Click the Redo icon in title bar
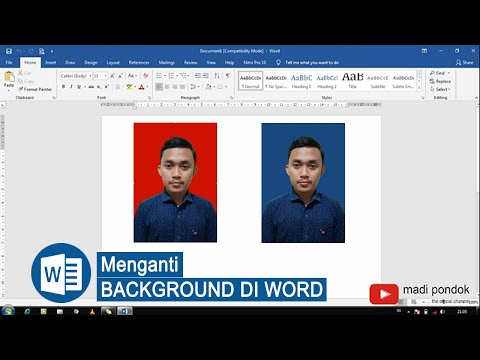Image resolution: width=480 pixels, height=360 pixels. pyautogui.click(x=31, y=51)
